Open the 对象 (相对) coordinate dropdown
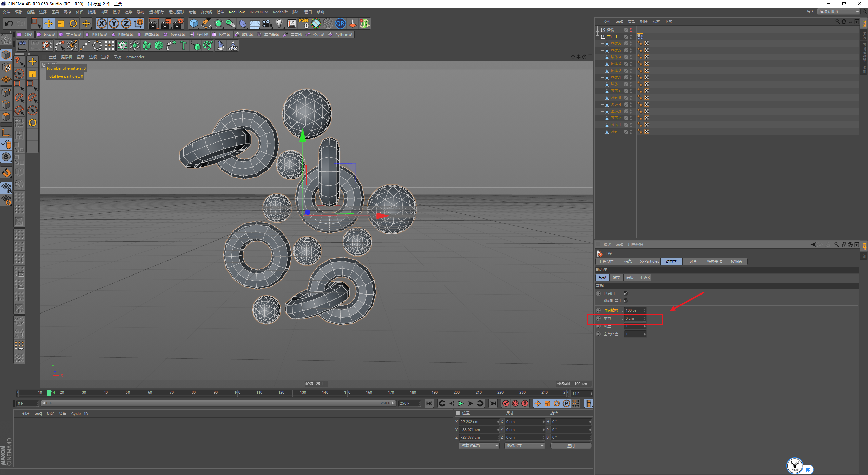868x475 pixels. pos(479,446)
